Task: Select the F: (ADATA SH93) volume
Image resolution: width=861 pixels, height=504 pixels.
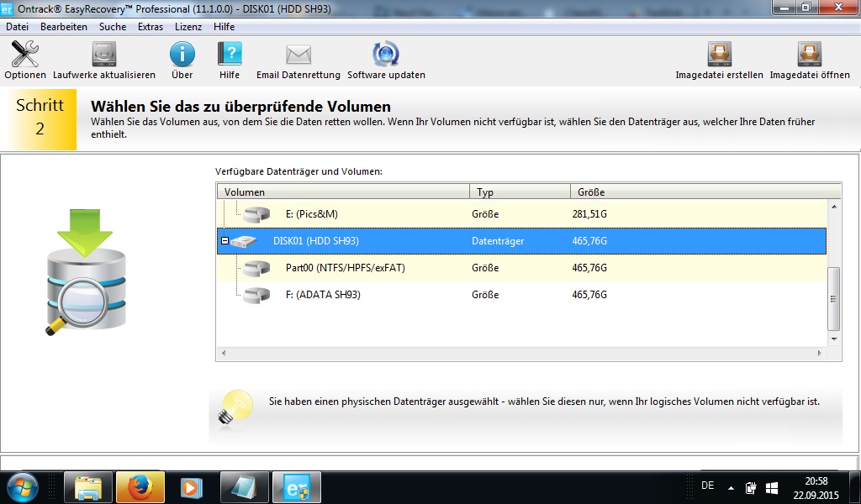Action: click(x=521, y=295)
